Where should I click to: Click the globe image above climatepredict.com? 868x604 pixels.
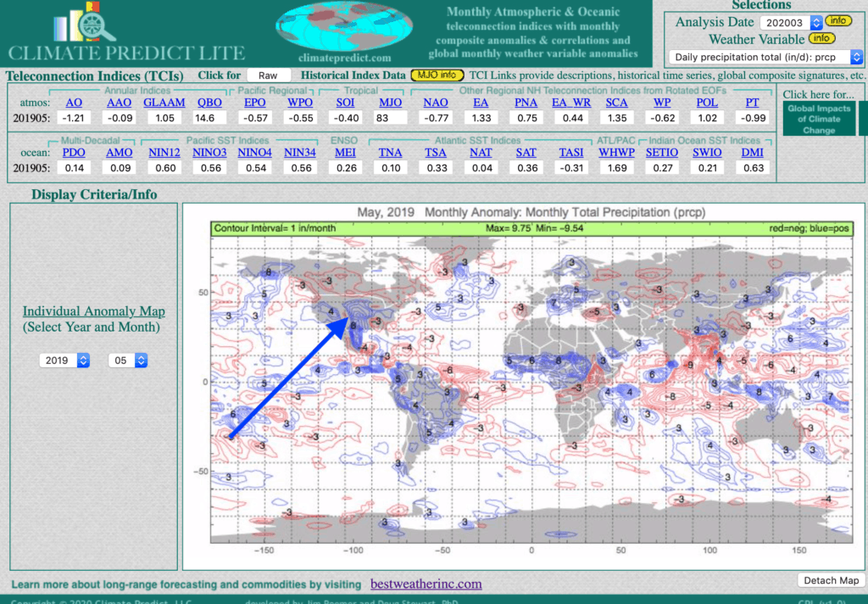click(x=334, y=26)
